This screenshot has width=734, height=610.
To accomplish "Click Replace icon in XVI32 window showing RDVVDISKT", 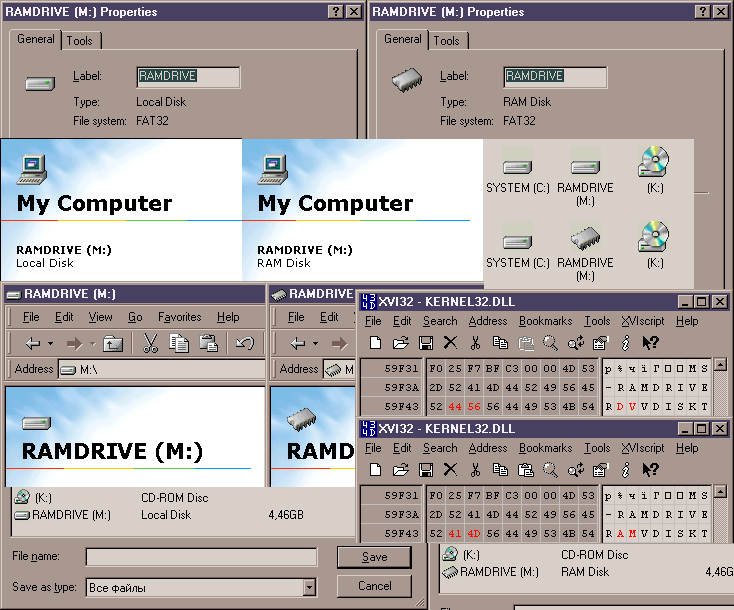I will (x=575, y=343).
